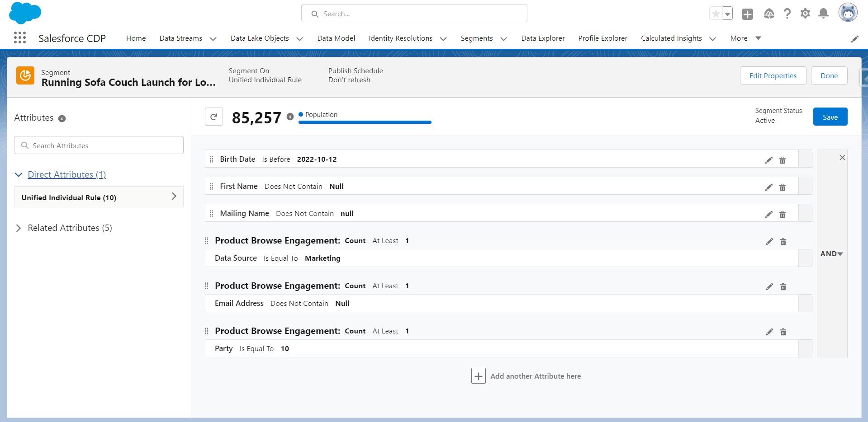
Task: Expand the Data Streams menu chevron
Action: click(213, 39)
